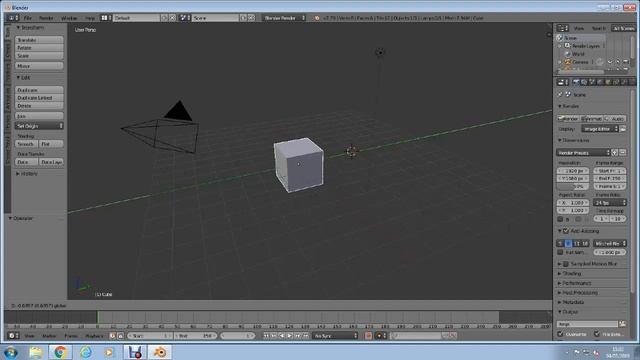Image resolution: width=640 pixels, height=360 pixels.
Task: Set shading to Flat
Action: tap(51, 144)
